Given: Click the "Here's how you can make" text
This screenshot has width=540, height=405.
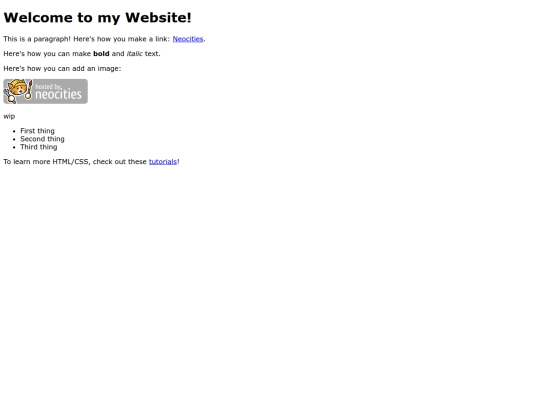Looking at the screenshot, I should [x=47, y=54].
